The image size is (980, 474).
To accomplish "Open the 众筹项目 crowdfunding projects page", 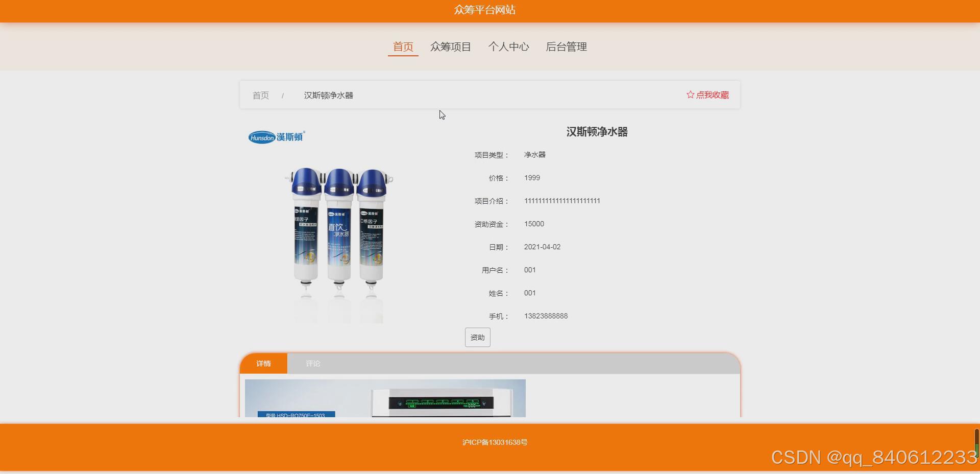I will pos(451,46).
